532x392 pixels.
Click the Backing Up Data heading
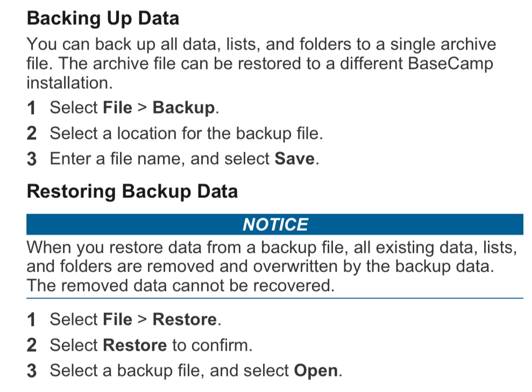coord(103,18)
